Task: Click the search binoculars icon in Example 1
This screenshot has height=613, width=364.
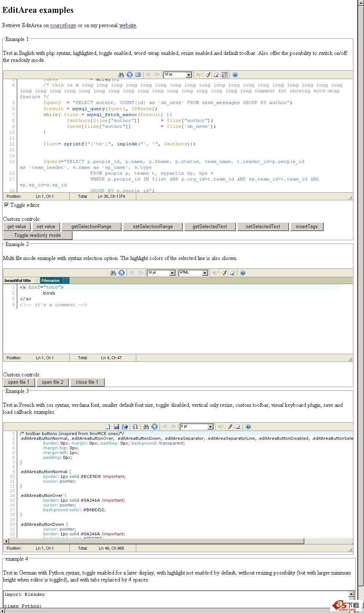Action: point(121,75)
